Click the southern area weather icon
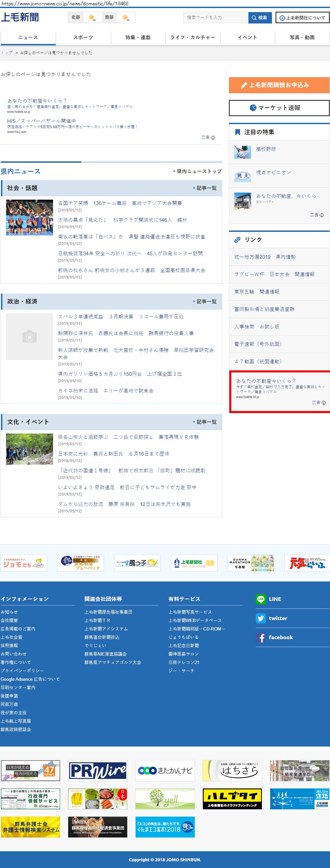The height and width of the screenshot is (868, 330). pyautogui.click(x=126, y=17)
